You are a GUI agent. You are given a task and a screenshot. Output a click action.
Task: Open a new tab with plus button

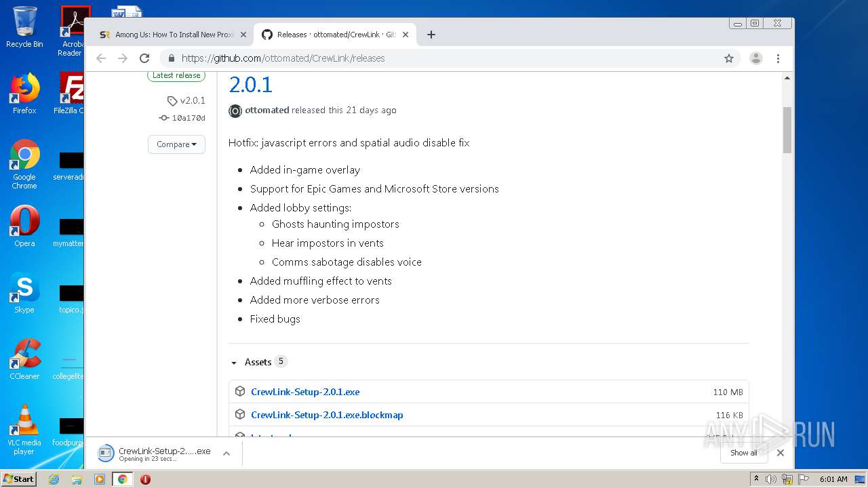pos(431,35)
